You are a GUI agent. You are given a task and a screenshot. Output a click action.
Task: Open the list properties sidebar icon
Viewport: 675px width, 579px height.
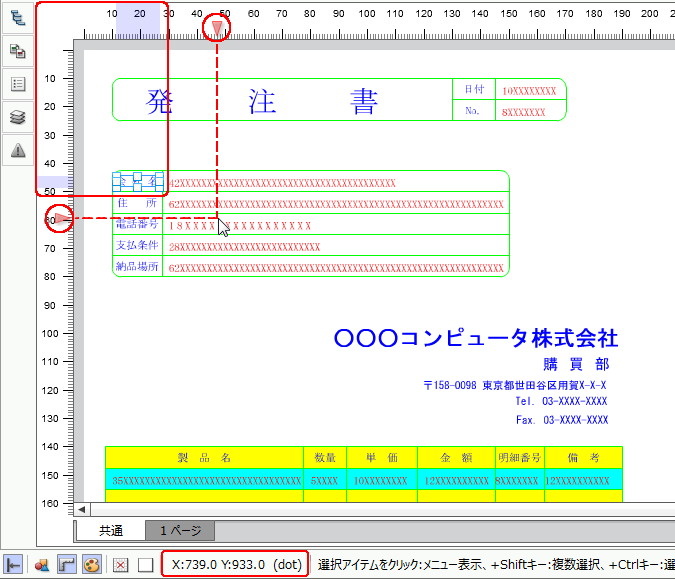18,84
